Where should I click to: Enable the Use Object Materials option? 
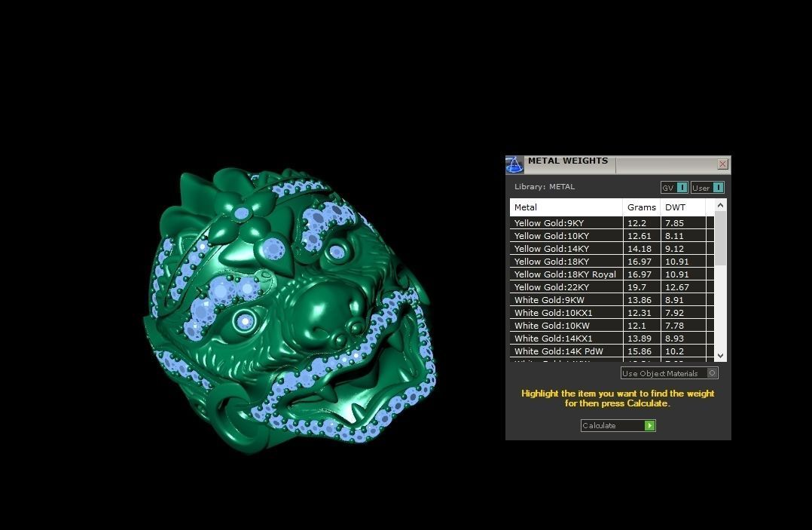click(669, 373)
